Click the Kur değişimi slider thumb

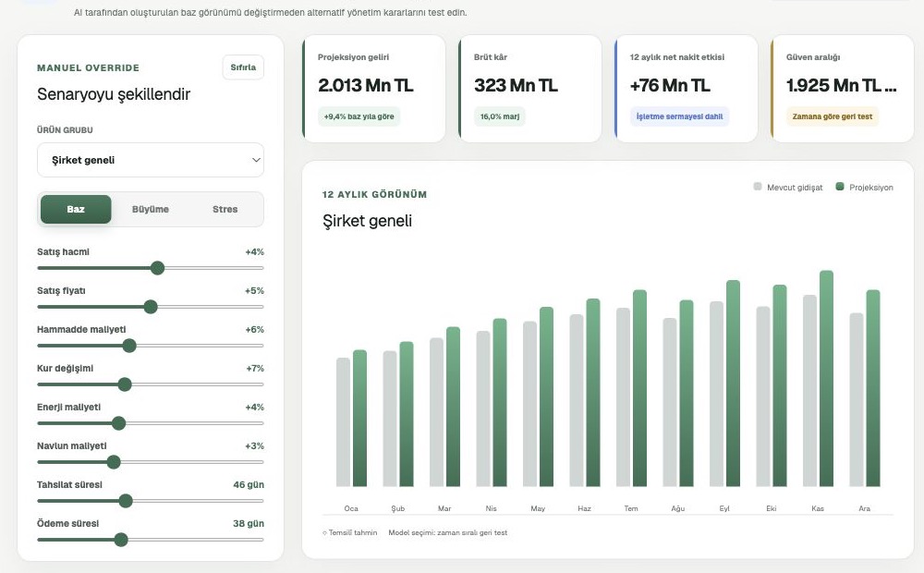coord(125,384)
